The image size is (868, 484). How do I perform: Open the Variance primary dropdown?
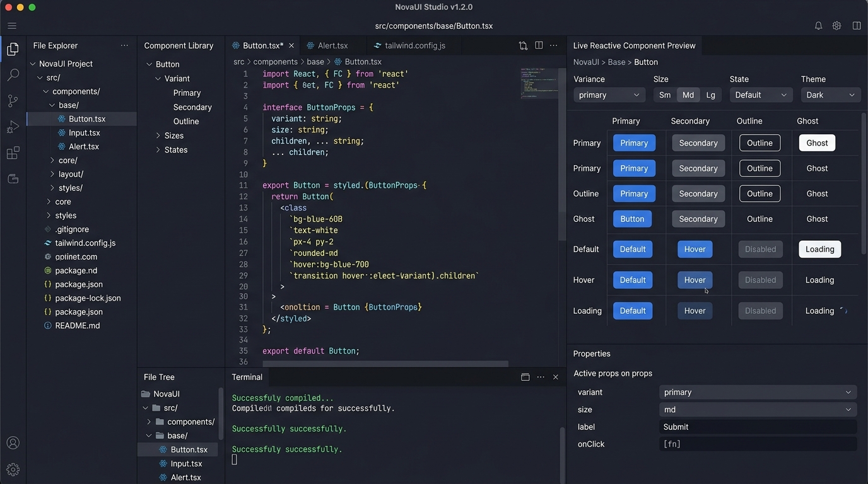click(x=609, y=95)
